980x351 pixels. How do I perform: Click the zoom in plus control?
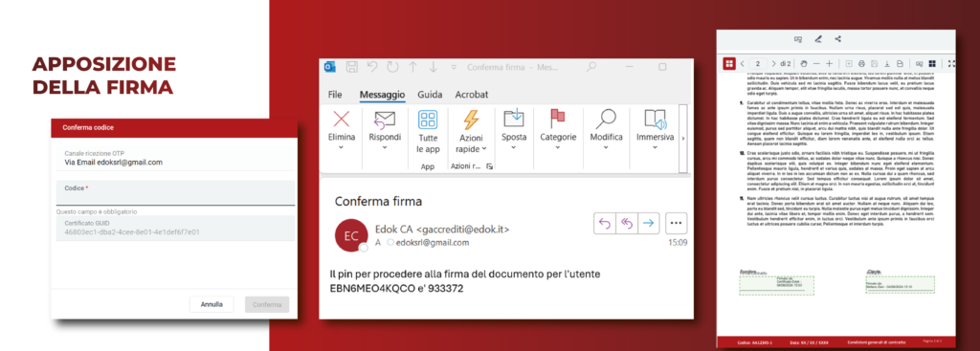[829, 64]
